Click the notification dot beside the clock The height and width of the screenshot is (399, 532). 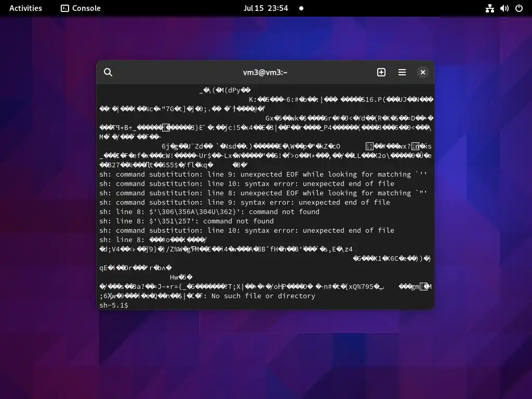pyautogui.click(x=301, y=8)
